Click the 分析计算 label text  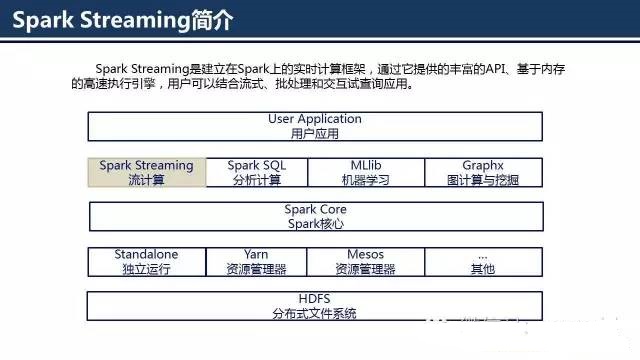point(257,180)
